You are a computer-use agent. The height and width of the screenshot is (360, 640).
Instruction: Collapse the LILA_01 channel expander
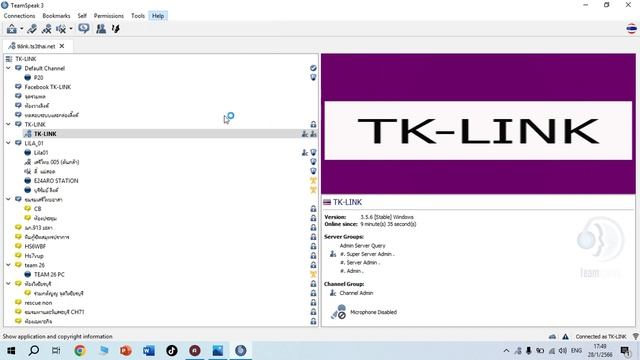[x=9, y=143]
